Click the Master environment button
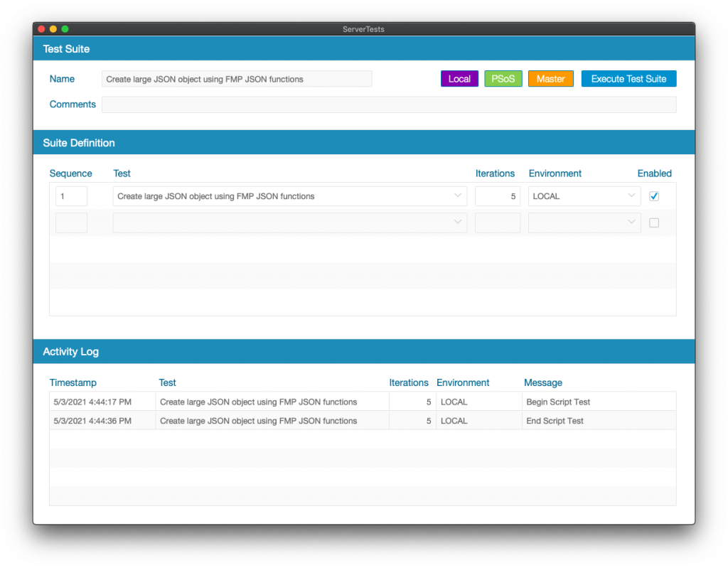728x568 pixels. click(x=550, y=78)
